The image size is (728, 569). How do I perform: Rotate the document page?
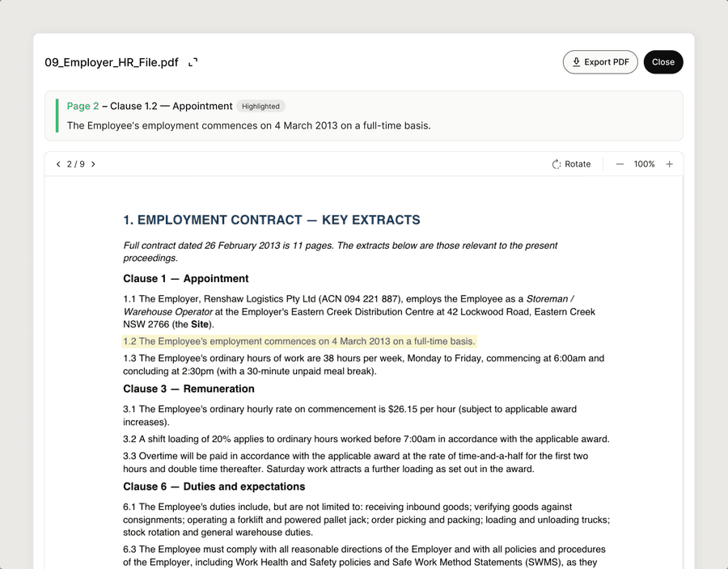pyautogui.click(x=571, y=164)
